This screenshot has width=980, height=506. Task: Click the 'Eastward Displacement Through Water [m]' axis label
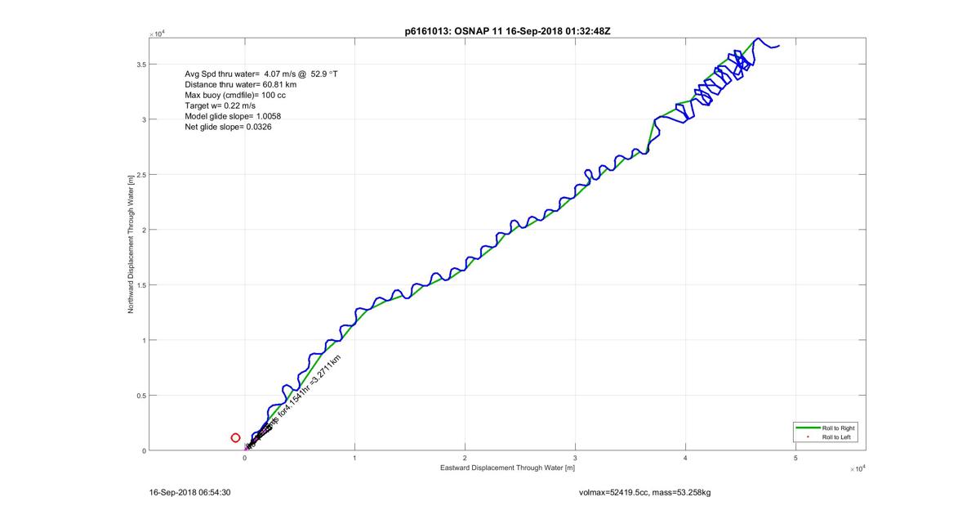coord(507,468)
